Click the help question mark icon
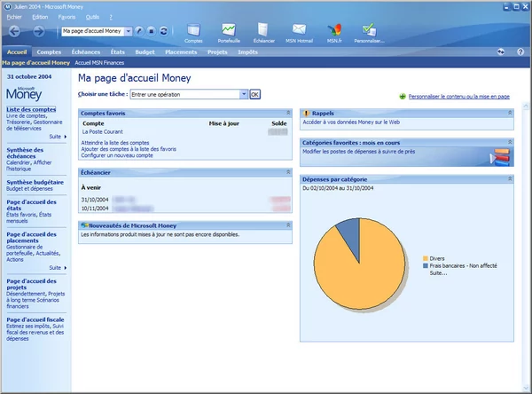The image size is (532, 394). [x=520, y=52]
